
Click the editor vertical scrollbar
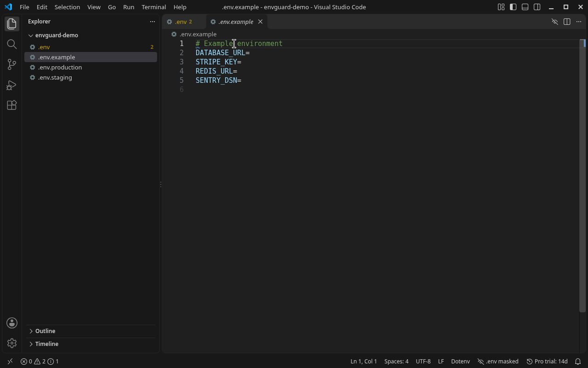coord(582,176)
